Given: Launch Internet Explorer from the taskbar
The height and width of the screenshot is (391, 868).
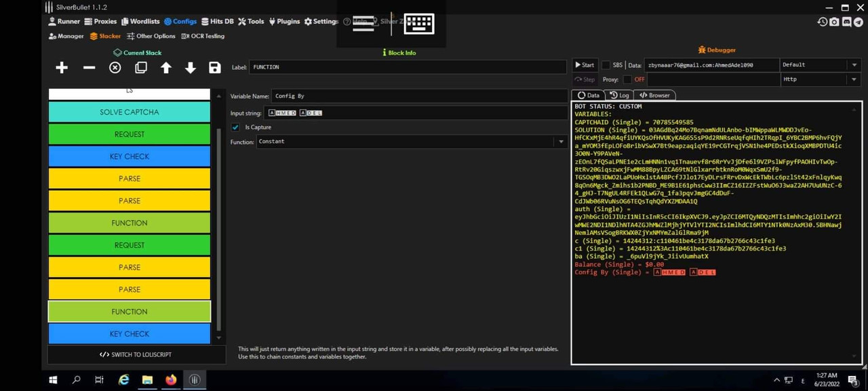Looking at the screenshot, I should pos(123,380).
